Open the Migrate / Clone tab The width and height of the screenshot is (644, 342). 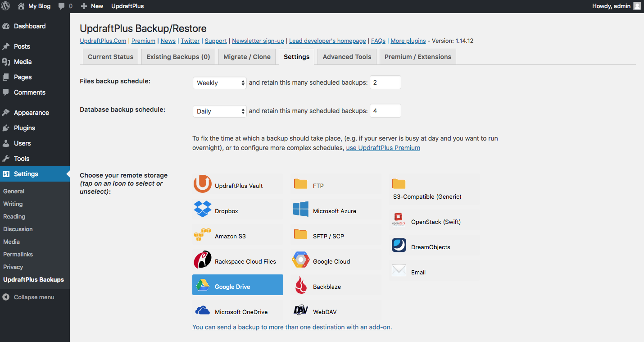[247, 57]
